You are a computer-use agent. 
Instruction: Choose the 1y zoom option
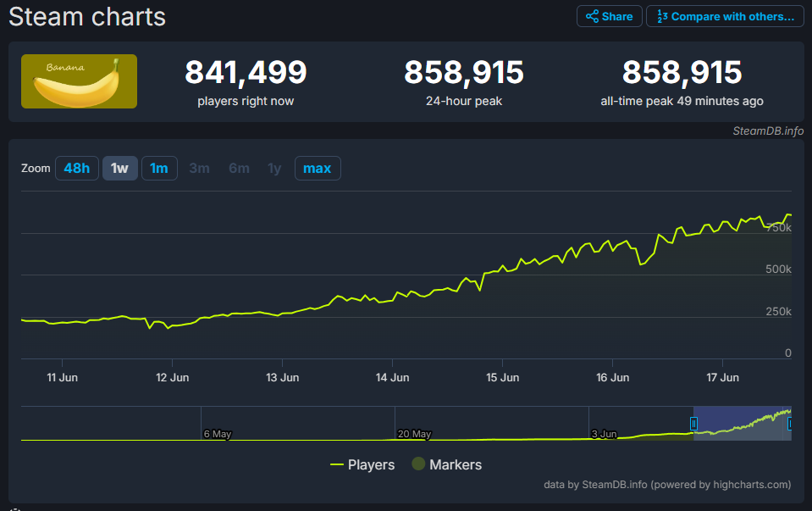point(274,169)
